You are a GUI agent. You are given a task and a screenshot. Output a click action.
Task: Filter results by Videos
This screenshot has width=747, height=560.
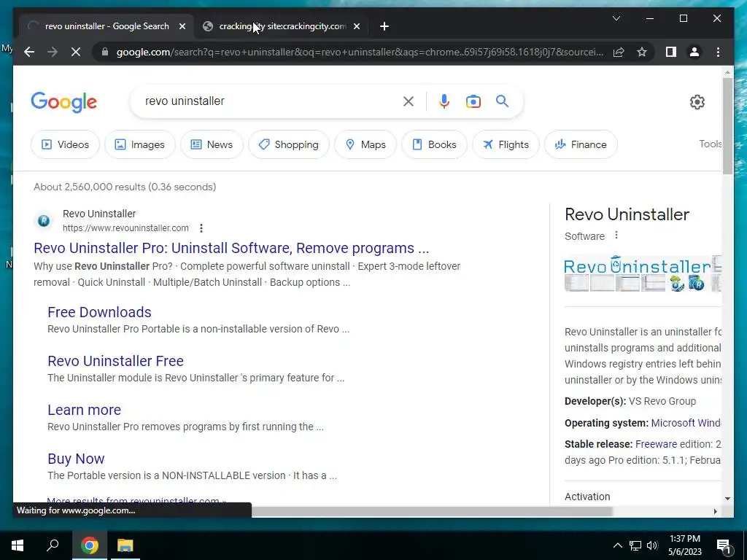click(65, 144)
